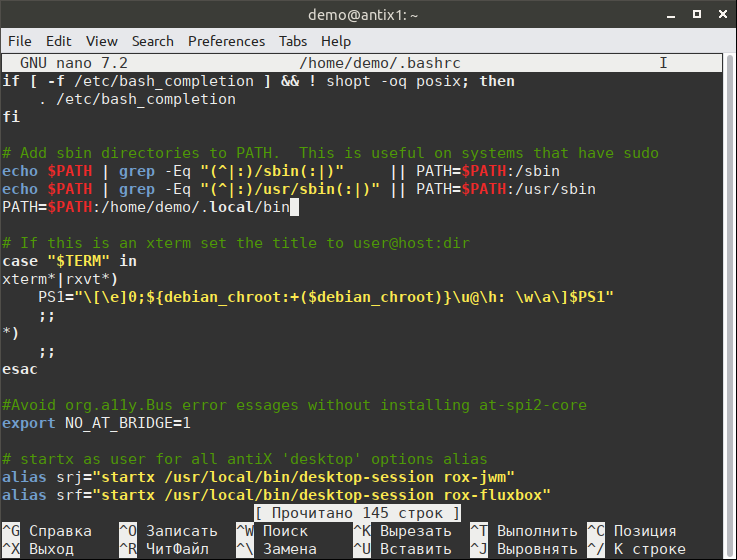Screen dimensions: 737x560
Task: Click the 'Прочитано 145 строк' status message
Action: click(358, 513)
